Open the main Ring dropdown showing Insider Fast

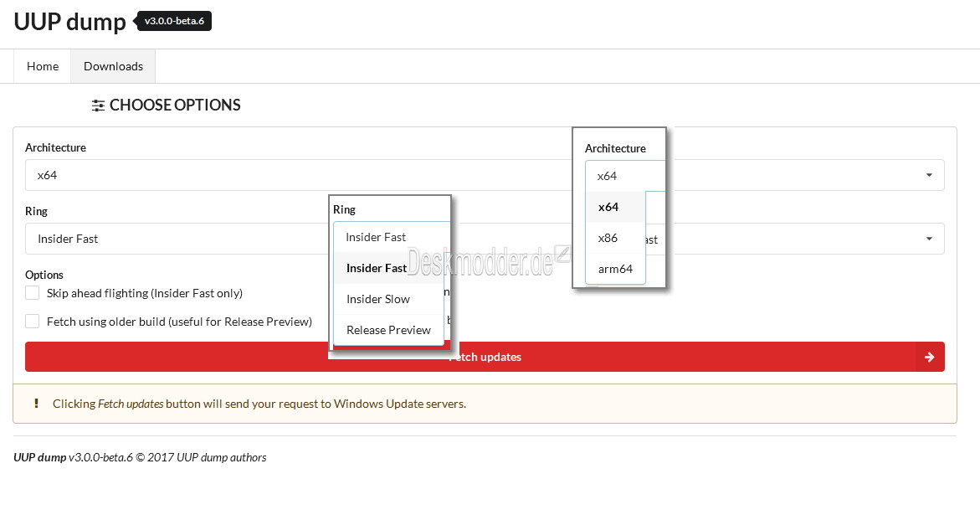(485, 239)
